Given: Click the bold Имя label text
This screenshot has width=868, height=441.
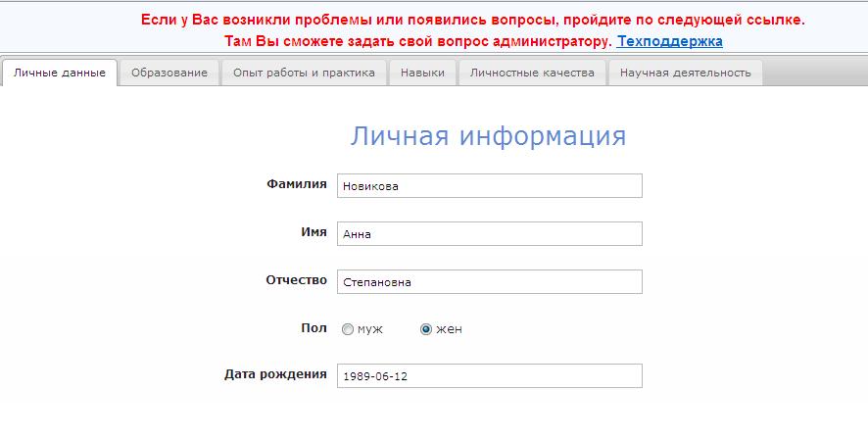Looking at the screenshot, I should click(x=313, y=232).
